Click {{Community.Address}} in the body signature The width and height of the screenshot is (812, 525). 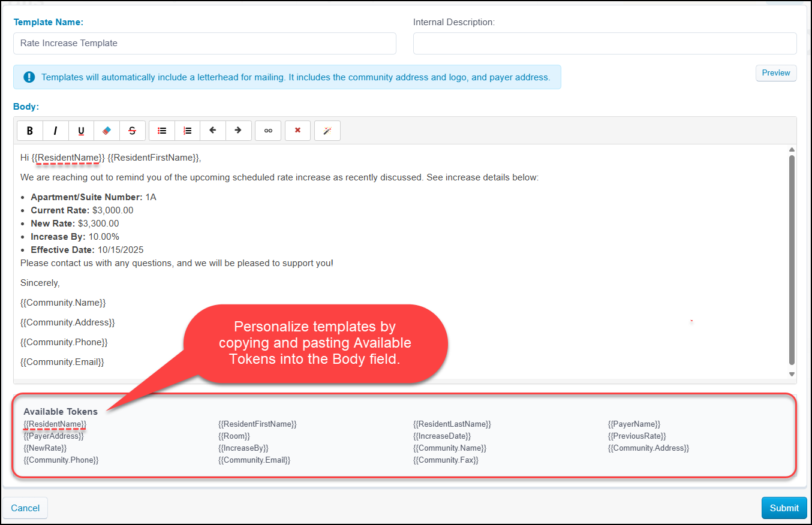(x=67, y=322)
